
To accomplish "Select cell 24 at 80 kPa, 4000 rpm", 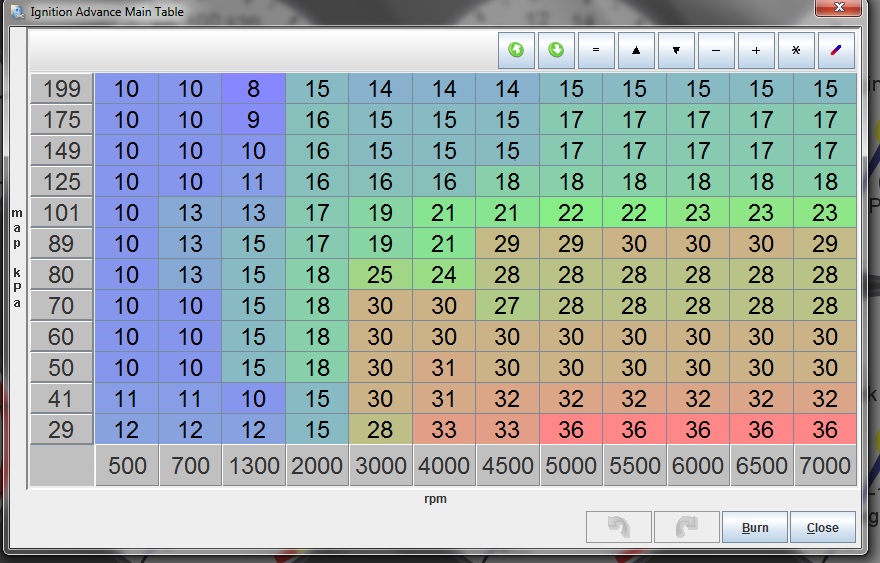I will tap(444, 275).
